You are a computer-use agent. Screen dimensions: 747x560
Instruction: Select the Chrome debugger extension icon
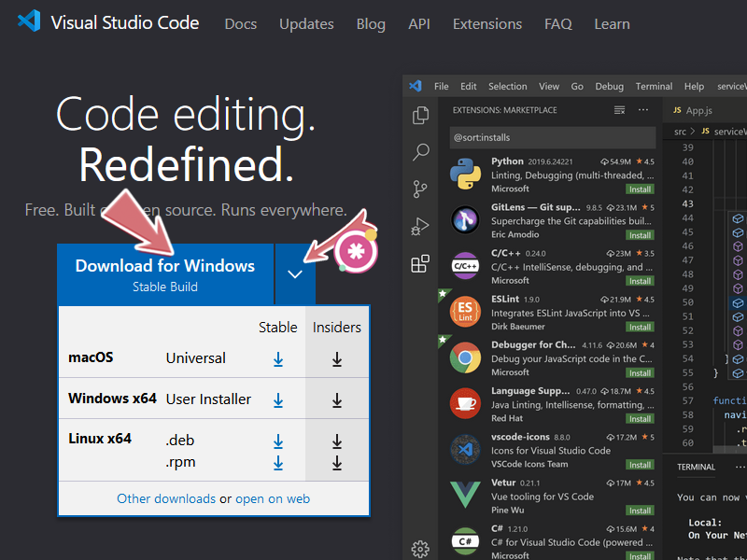(x=465, y=357)
